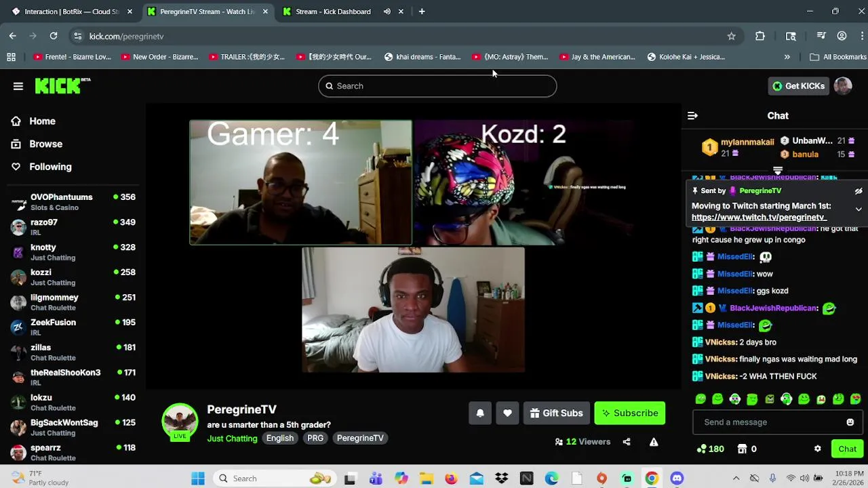The height and width of the screenshot is (488, 868).
Task: Open lilgmommey channel
Action: (x=73, y=302)
